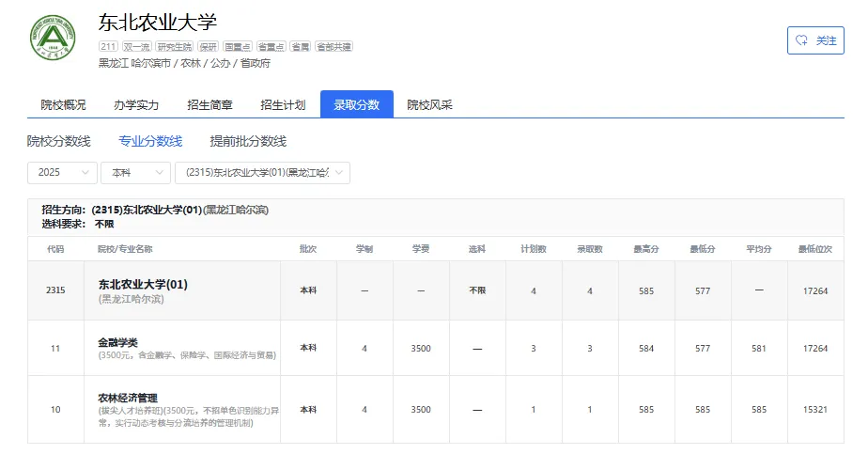Follow the university with 关注 button
Screen dimensions: 868x454
pos(815,40)
